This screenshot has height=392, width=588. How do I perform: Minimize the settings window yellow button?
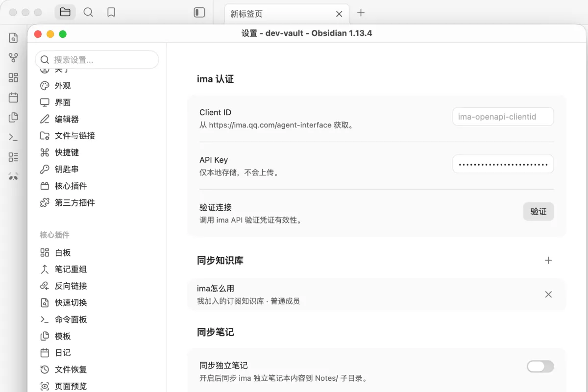[x=50, y=34]
